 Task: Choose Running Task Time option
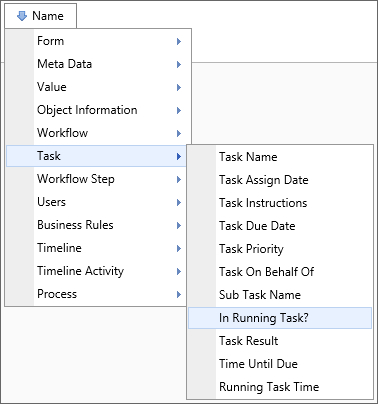[280, 387]
